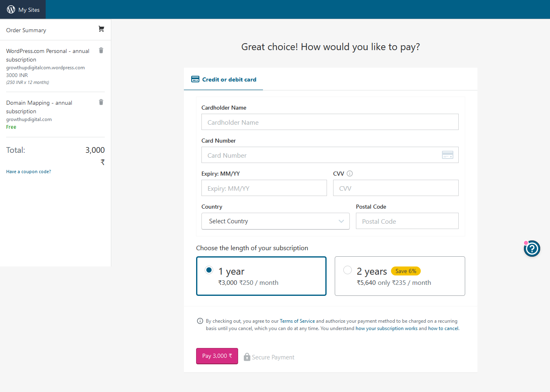Click Have a coupon code link
The height and width of the screenshot is (392, 550).
coord(29,172)
